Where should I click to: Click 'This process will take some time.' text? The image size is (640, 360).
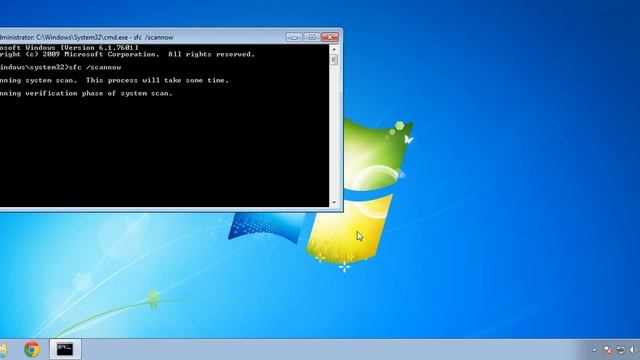tap(158, 80)
